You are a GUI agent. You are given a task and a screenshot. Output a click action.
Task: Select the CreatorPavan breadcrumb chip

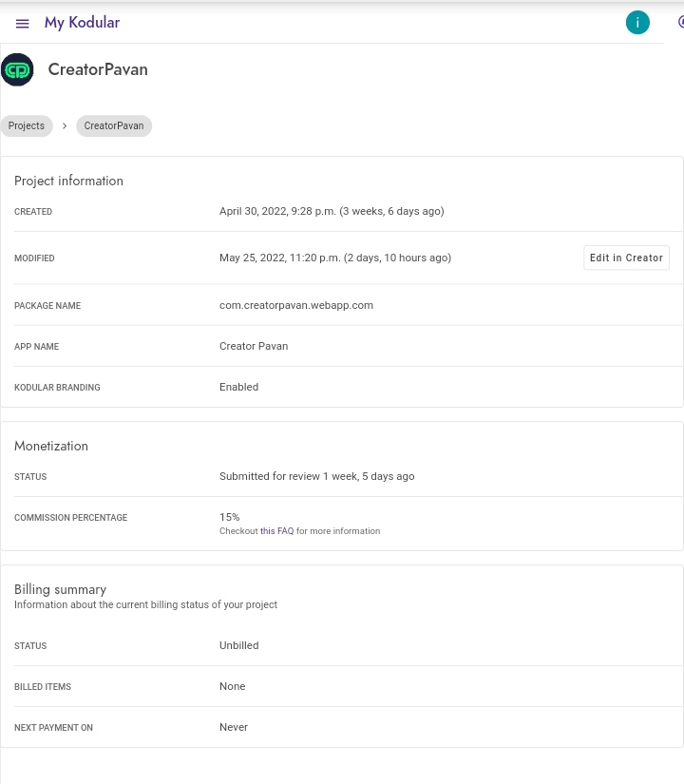[x=114, y=125]
